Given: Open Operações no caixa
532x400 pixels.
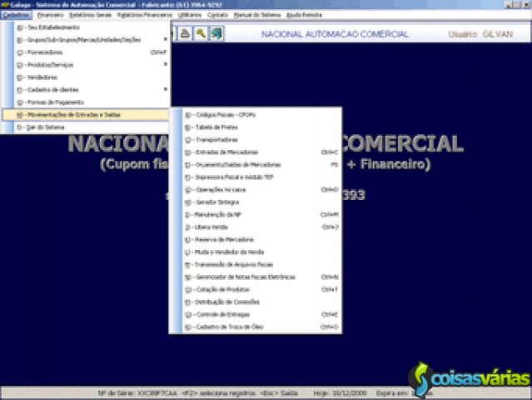Looking at the screenshot, I should point(255,190).
